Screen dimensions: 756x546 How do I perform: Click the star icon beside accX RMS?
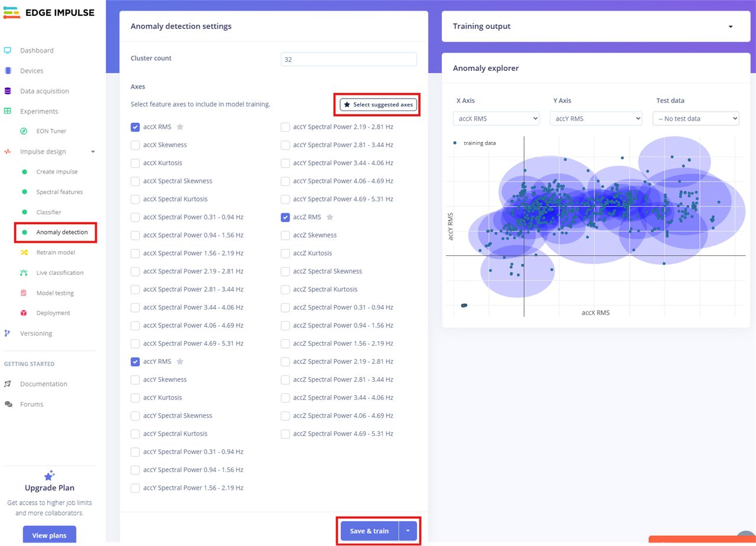click(180, 126)
